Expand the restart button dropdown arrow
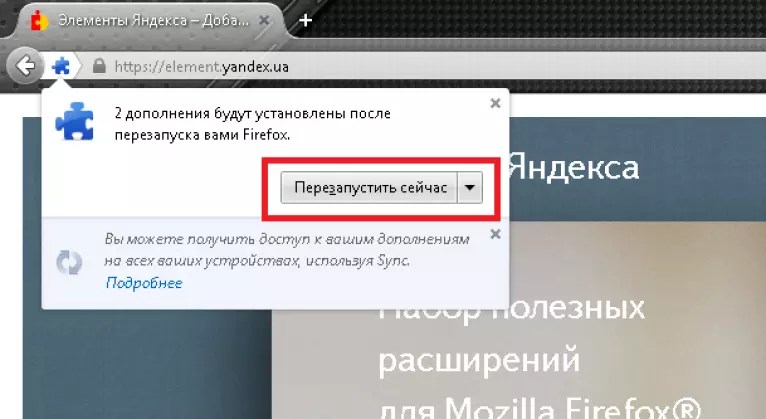This screenshot has width=766, height=419. [x=470, y=188]
